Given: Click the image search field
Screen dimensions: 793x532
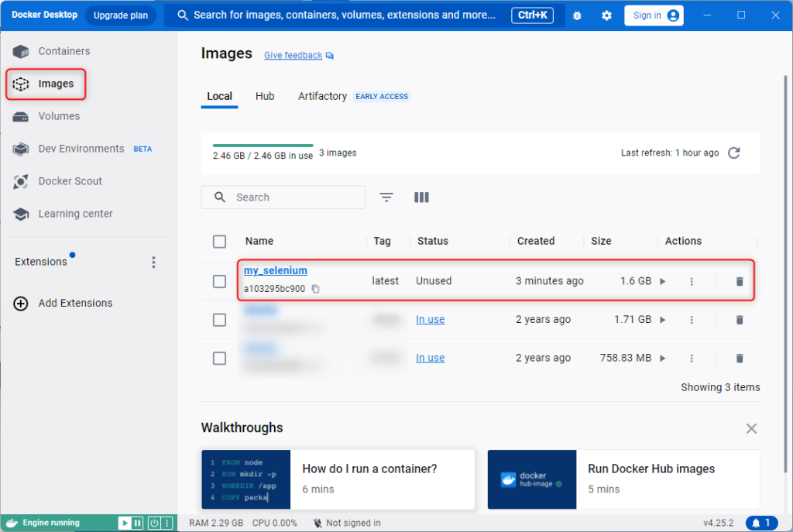Looking at the screenshot, I should click(283, 197).
